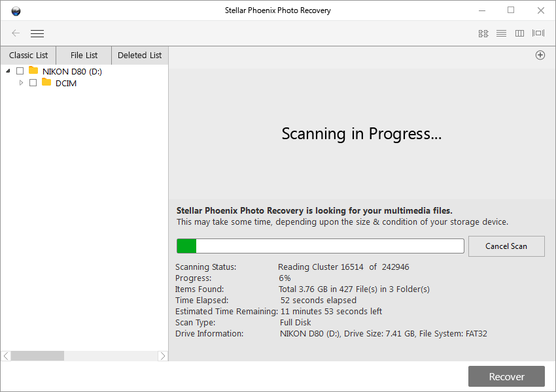Click the 'Scanning in Progress...' heading

(x=362, y=134)
